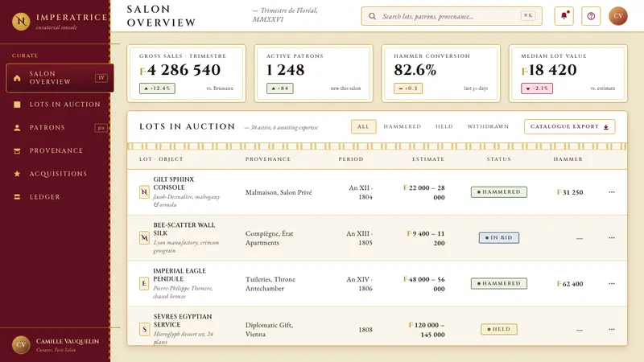Image resolution: width=644 pixels, height=362 pixels.
Task: Filter lots by Withdrawn
Action: [x=488, y=126]
